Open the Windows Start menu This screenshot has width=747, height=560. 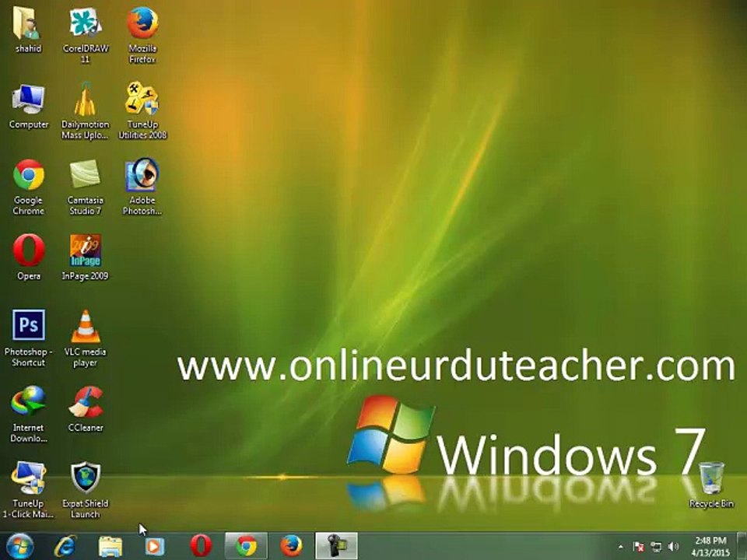[20, 546]
